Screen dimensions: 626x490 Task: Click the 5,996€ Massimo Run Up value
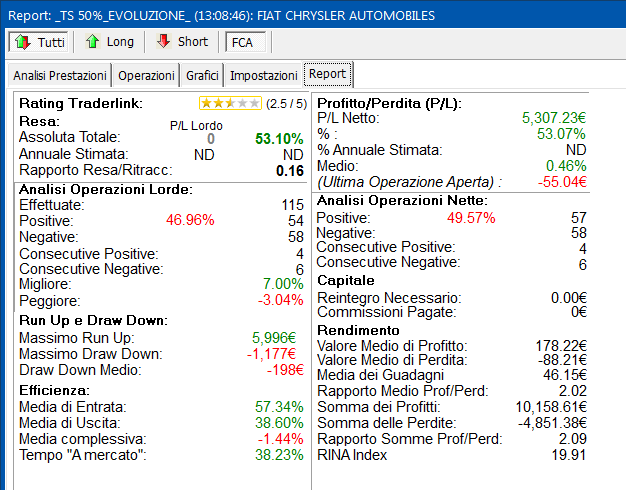[x=274, y=338]
